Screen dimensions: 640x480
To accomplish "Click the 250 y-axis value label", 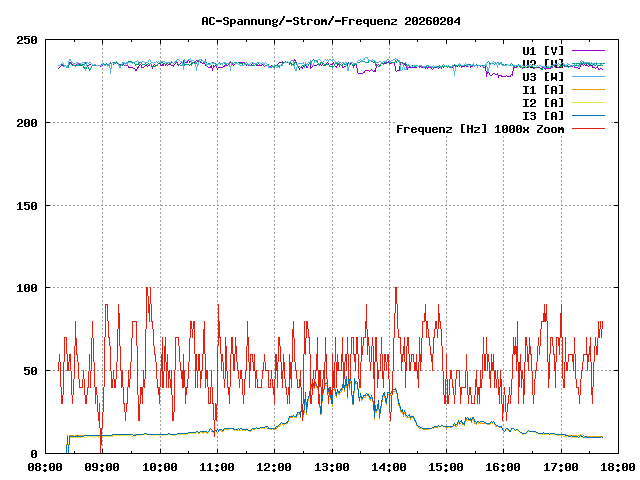I will (x=27, y=40).
